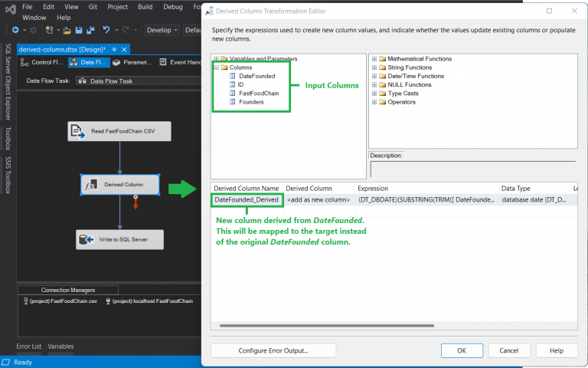
Task: Click the FastFoodChain.csv connection manager icon
Action: (26, 301)
